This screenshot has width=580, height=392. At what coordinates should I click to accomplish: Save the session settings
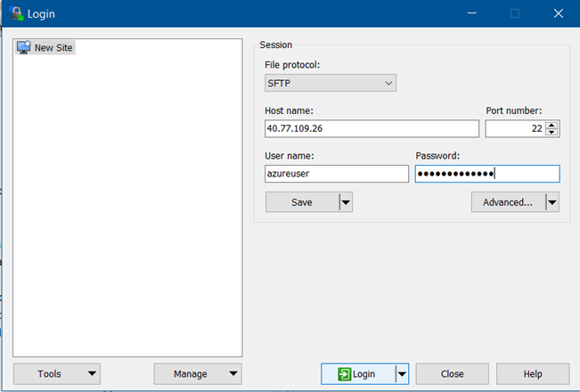tap(302, 202)
